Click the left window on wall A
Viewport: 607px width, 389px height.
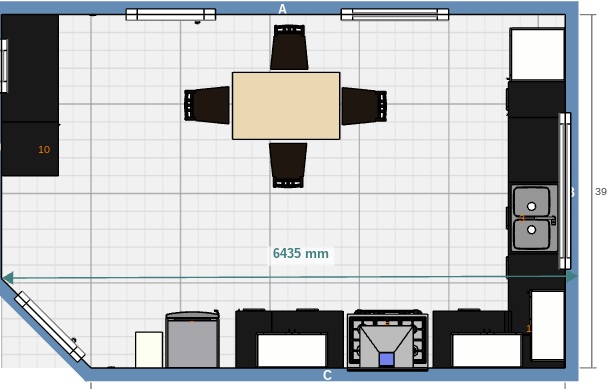tap(171, 14)
